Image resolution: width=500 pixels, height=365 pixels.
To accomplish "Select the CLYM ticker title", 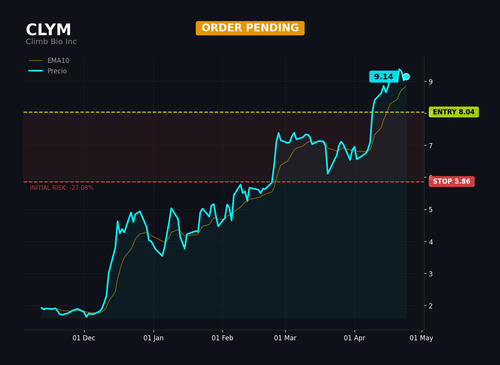I will 48,30.
